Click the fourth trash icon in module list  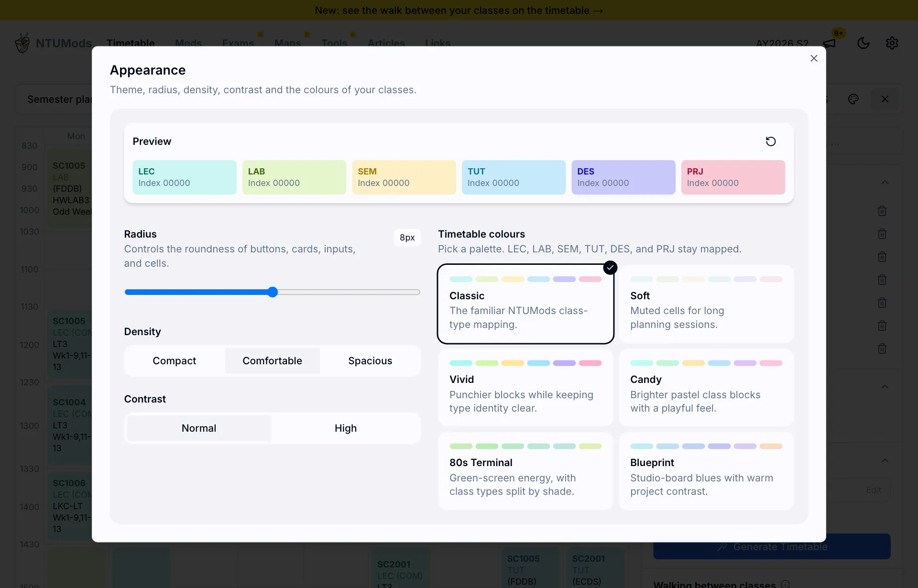[882, 280]
